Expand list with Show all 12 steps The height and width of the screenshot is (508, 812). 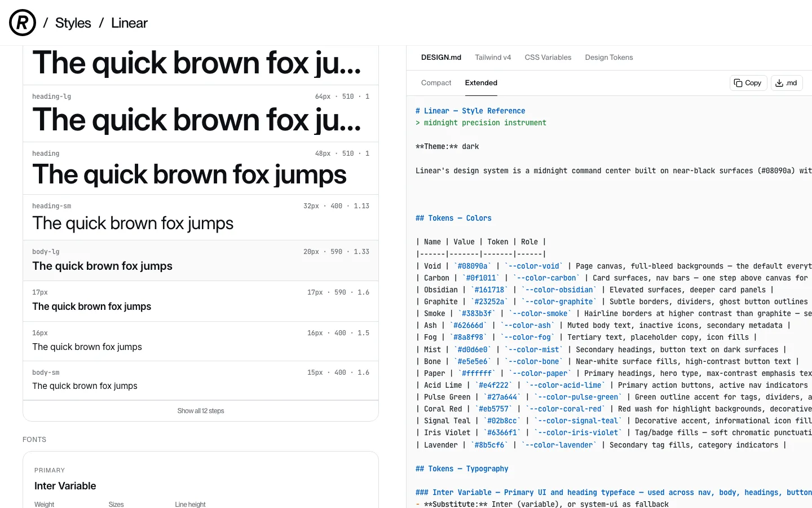point(201,411)
